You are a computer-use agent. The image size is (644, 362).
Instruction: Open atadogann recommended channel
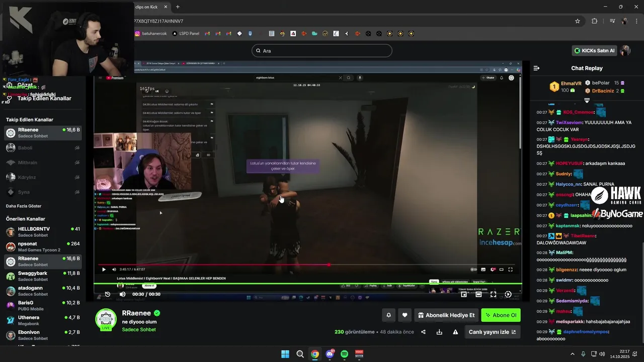(x=43, y=291)
